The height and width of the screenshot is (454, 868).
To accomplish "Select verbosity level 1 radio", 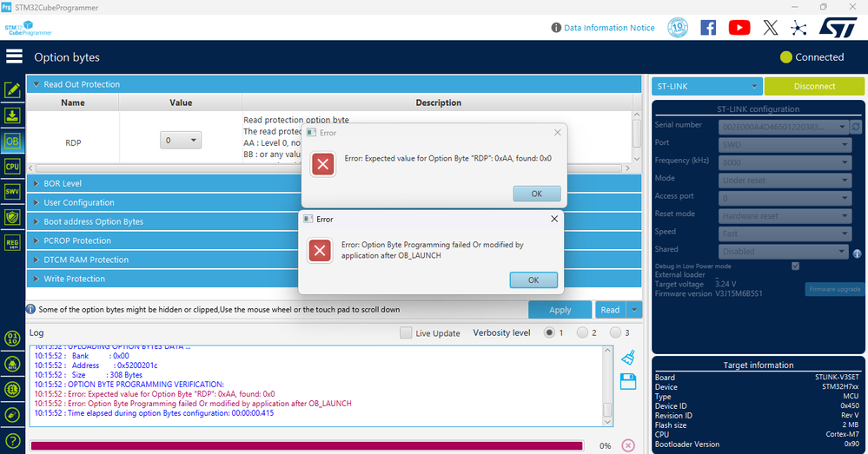I will click(549, 332).
